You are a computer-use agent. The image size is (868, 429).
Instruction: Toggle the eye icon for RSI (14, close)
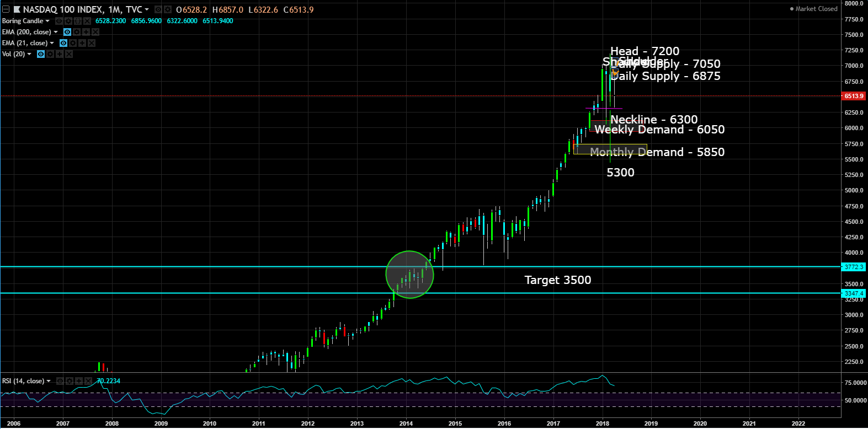60,381
